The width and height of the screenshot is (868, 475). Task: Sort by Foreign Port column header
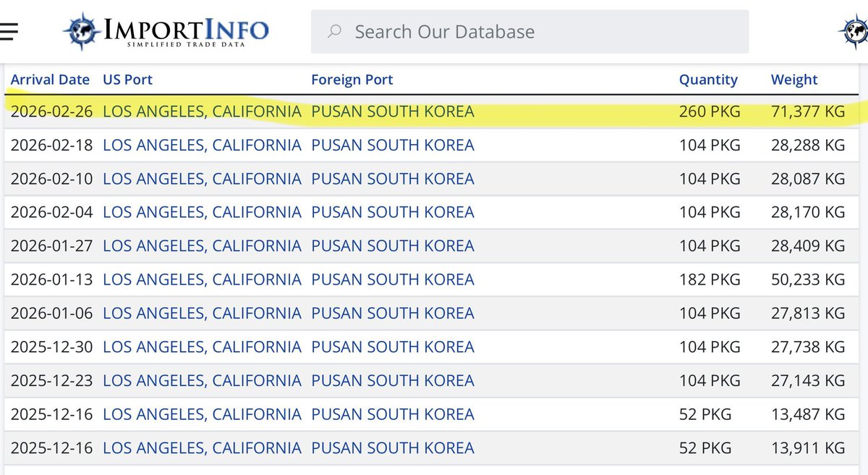[352, 80]
